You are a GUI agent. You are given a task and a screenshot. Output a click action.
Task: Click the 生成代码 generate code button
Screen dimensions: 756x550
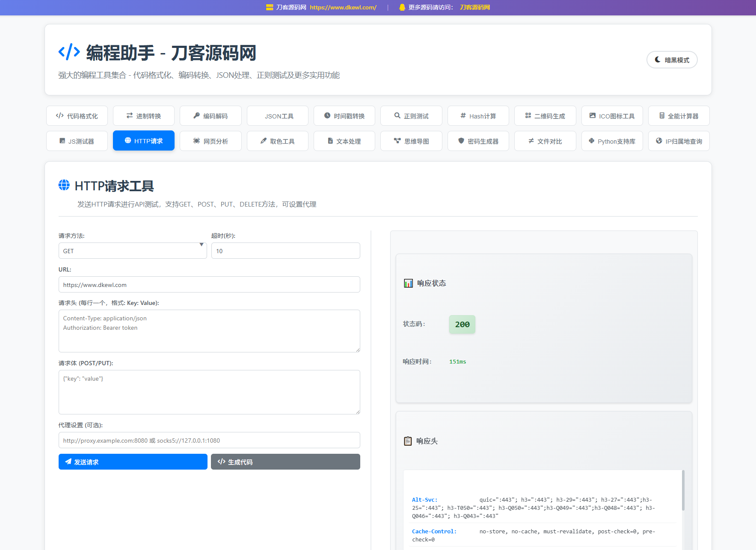click(285, 461)
